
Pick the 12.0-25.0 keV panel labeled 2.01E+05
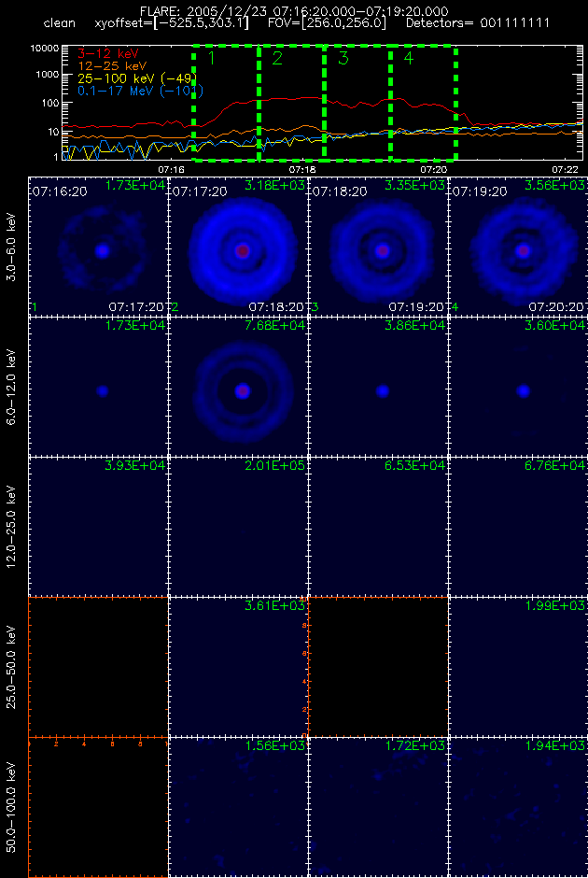click(x=238, y=527)
